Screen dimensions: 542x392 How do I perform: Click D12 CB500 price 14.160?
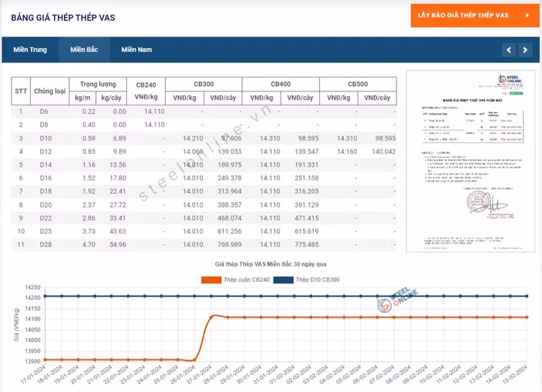(347, 152)
